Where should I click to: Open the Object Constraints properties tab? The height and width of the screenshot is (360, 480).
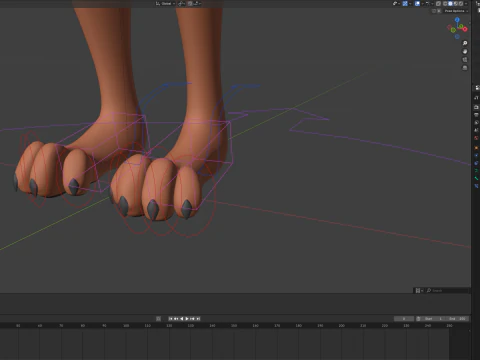click(477, 163)
